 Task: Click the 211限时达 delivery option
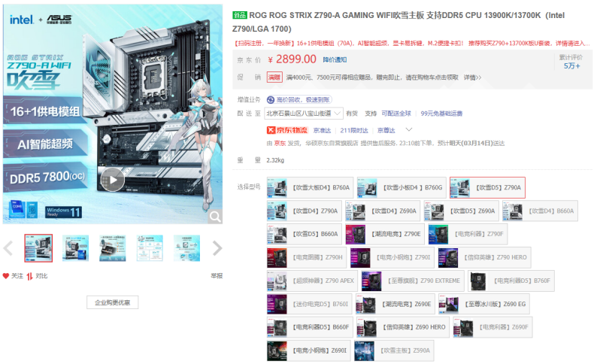coord(353,131)
